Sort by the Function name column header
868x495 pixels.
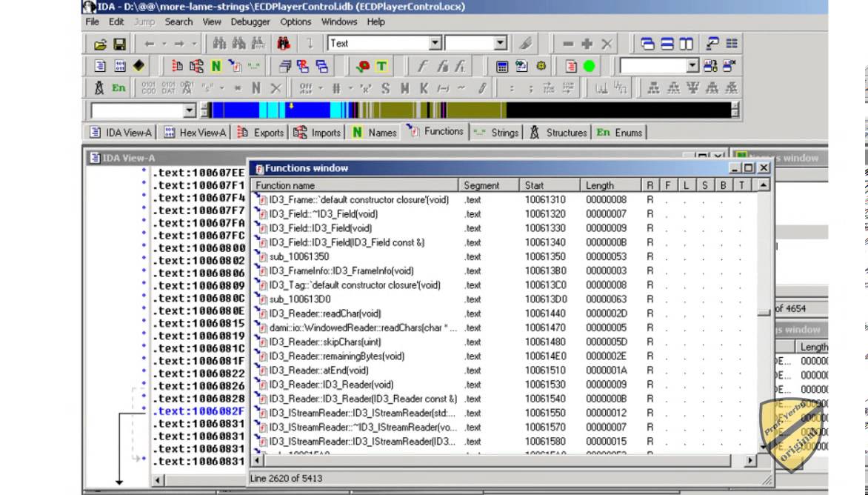(x=355, y=185)
